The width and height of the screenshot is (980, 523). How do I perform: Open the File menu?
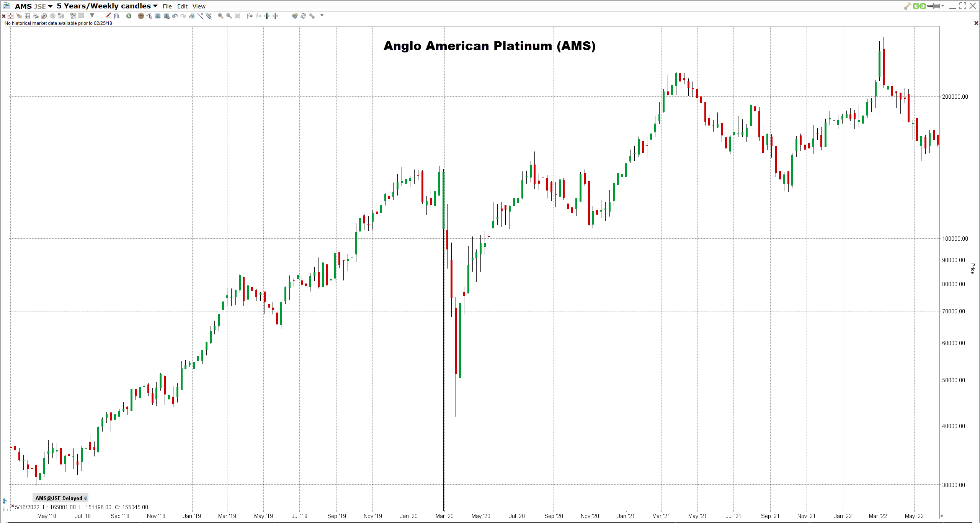pos(167,6)
